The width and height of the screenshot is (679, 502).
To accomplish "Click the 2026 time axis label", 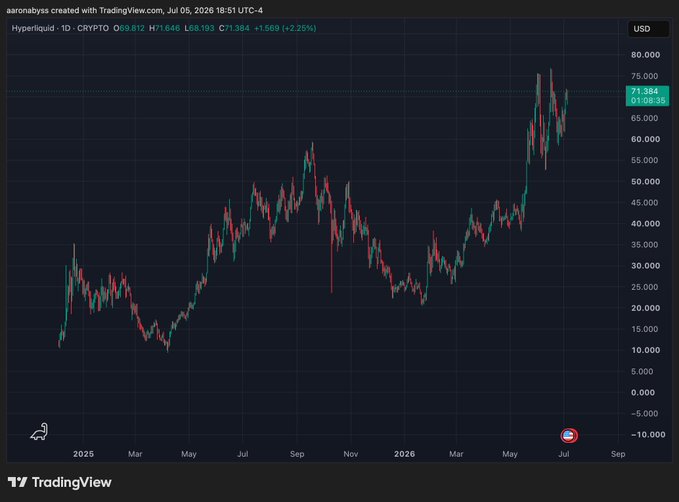I will coord(404,454).
